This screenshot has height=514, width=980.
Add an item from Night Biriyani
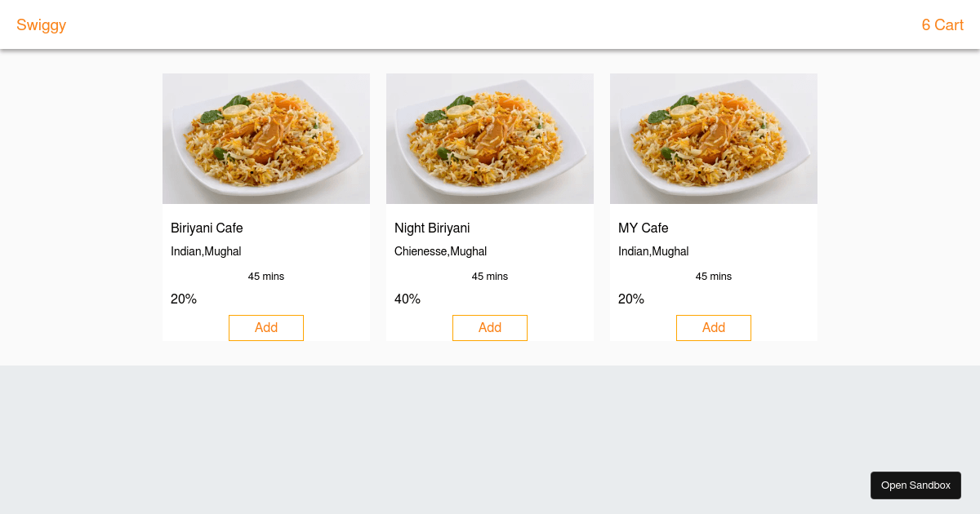[x=489, y=327]
